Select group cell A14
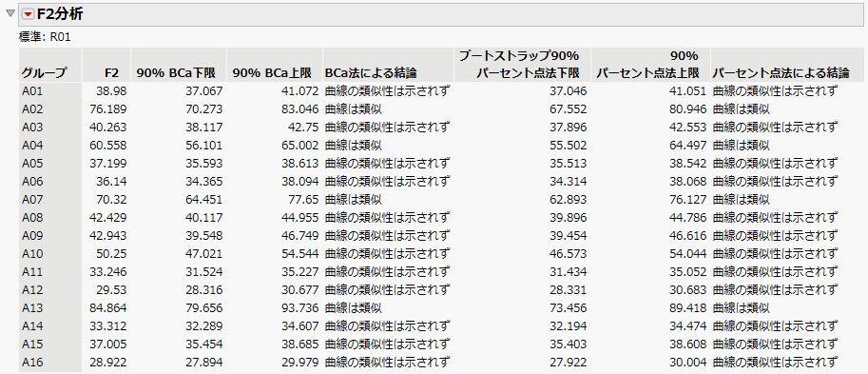868x374 pixels. tap(32, 326)
